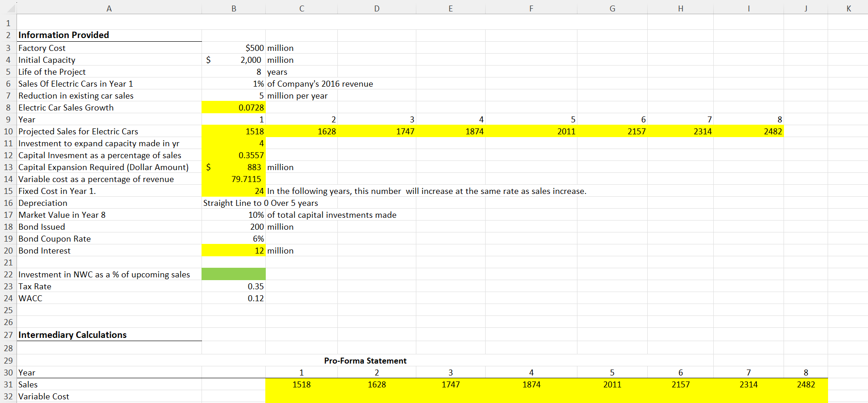
Task: Click the 'Pro-Forma Statement' title
Action: pos(365,361)
